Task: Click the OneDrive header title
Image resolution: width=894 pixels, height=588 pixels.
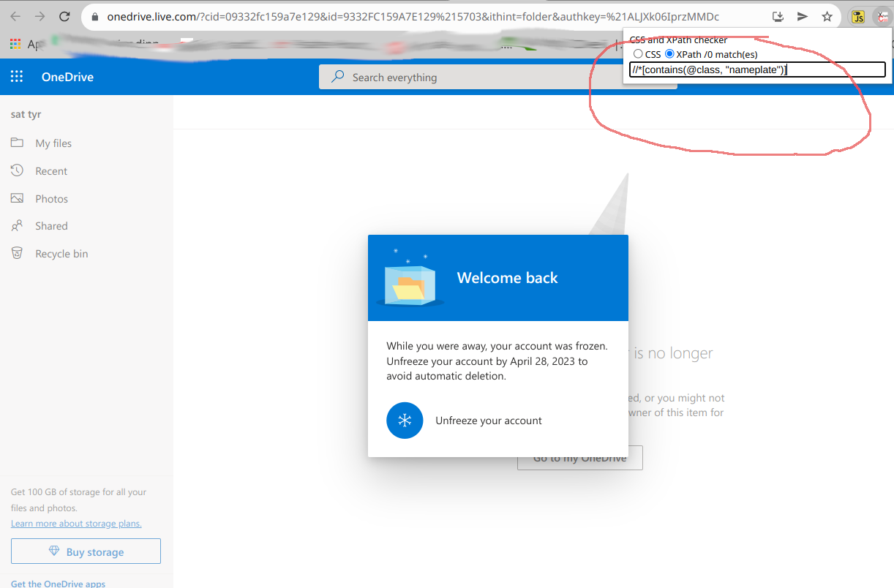Action: [x=67, y=77]
